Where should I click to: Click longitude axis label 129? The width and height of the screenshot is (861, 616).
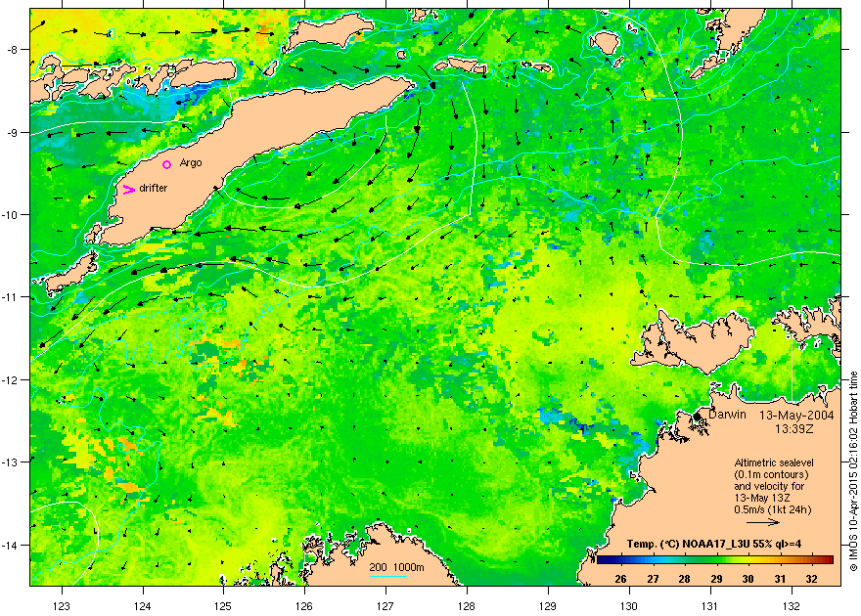pos(548,606)
